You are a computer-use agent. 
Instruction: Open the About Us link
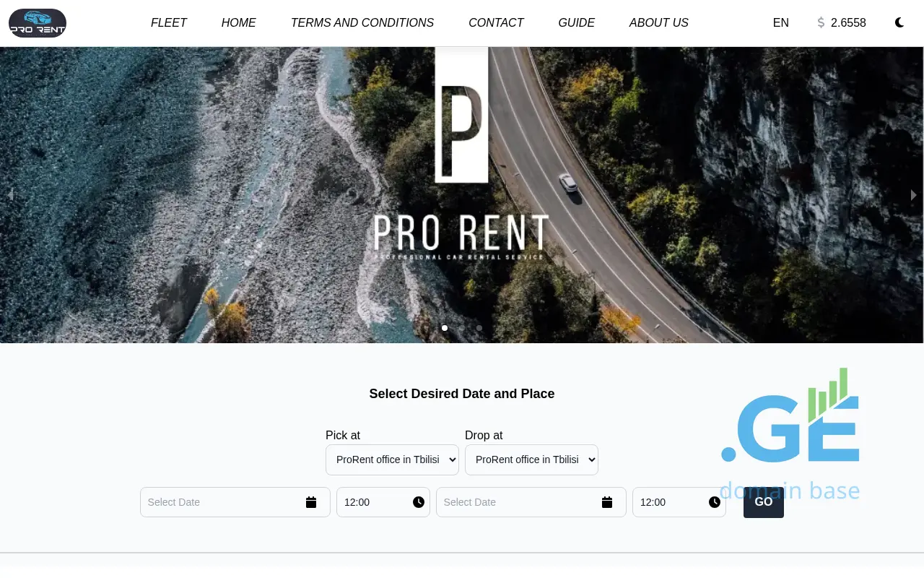tap(659, 22)
